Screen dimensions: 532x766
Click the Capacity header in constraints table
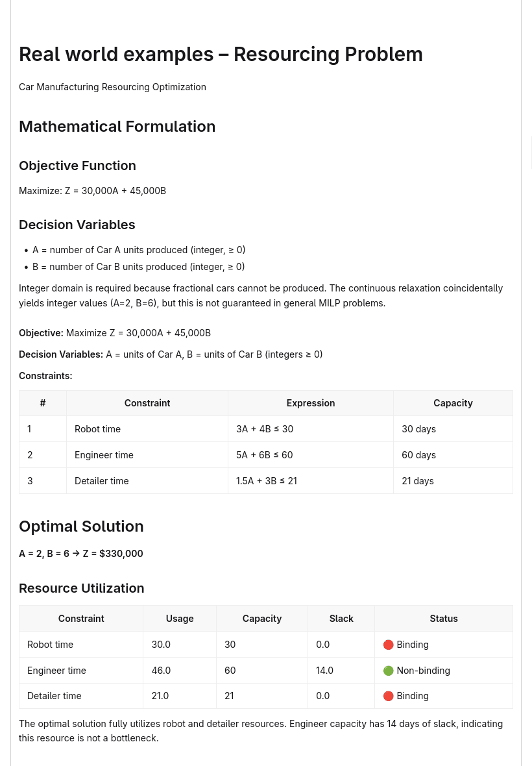coord(453,403)
